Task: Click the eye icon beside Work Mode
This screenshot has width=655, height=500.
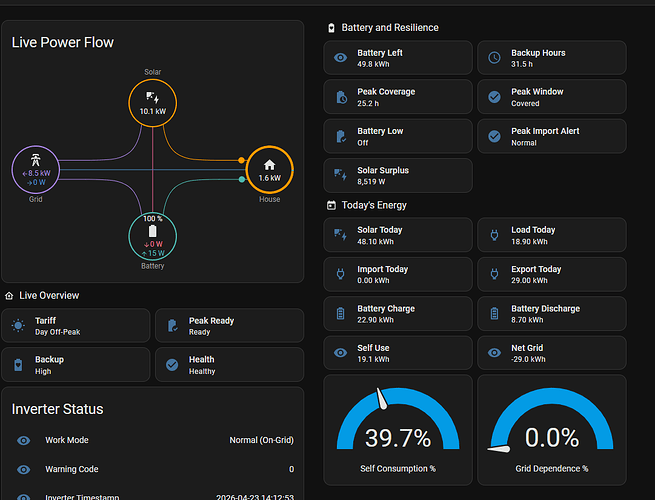Action: tap(23, 440)
